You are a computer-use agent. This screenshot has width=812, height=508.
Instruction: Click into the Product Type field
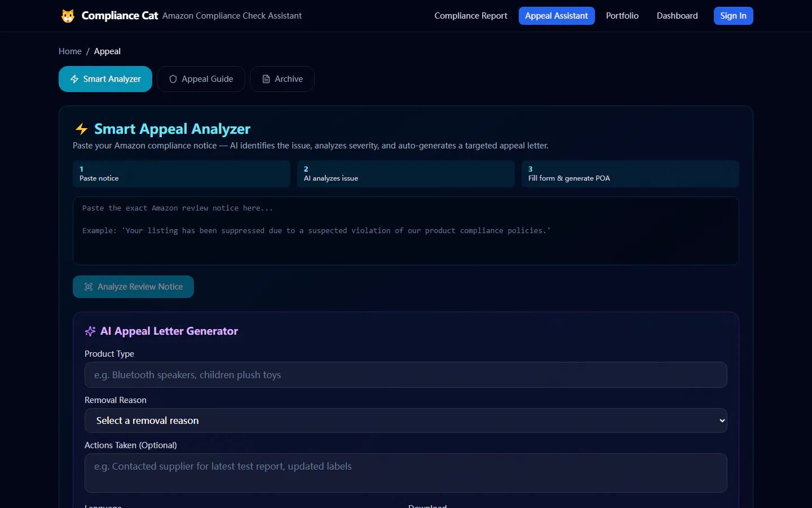pyautogui.click(x=406, y=375)
